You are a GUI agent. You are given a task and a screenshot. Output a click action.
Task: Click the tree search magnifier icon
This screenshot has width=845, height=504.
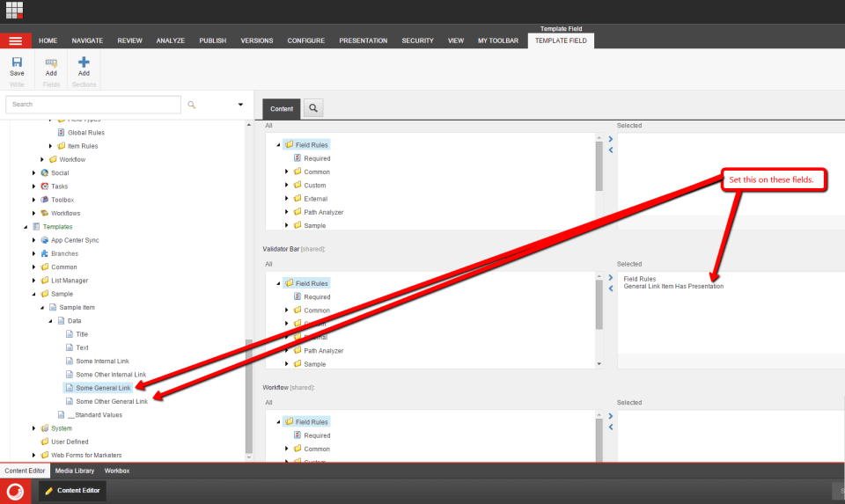(x=191, y=105)
